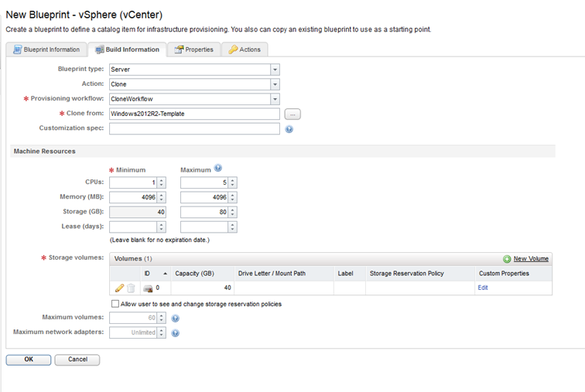Image resolution: width=585 pixels, height=392 pixels.
Task: Click the Drive Letter / Mount Path header
Action: coord(284,274)
